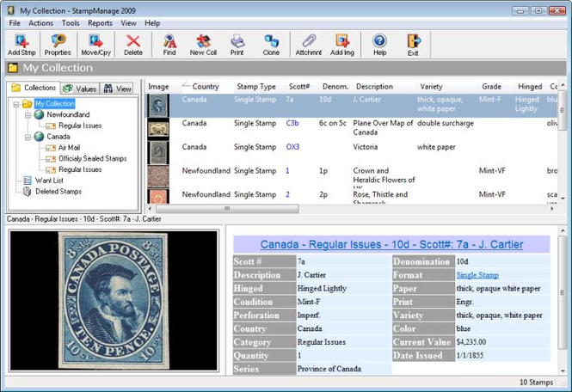Sort list by Country column header
Image resolution: width=572 pixels, height=392 pixels.
click(x=205, y=87)
